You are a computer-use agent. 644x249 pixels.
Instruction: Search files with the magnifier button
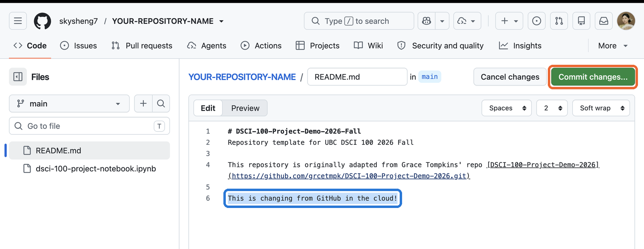pos(161,104)
